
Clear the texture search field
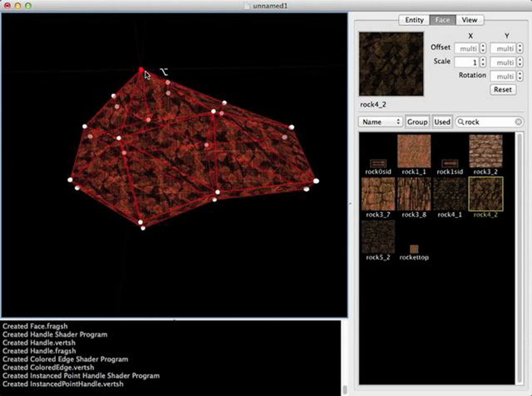(518, 122)
